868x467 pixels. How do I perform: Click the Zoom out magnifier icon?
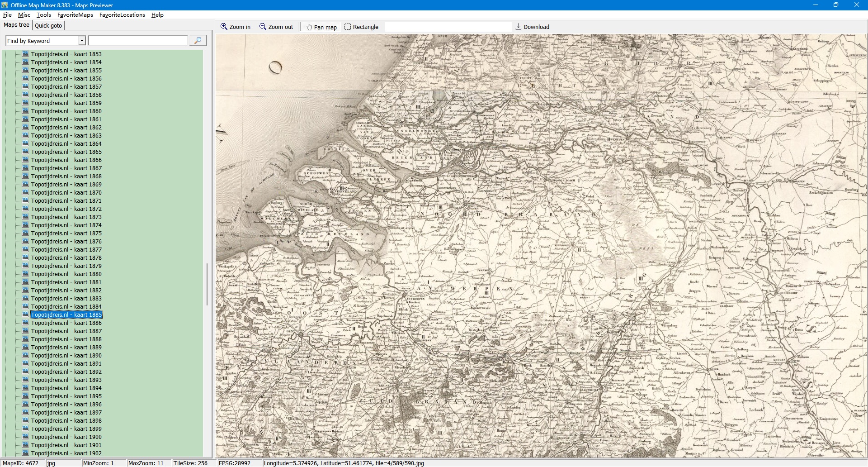(263, 27)
